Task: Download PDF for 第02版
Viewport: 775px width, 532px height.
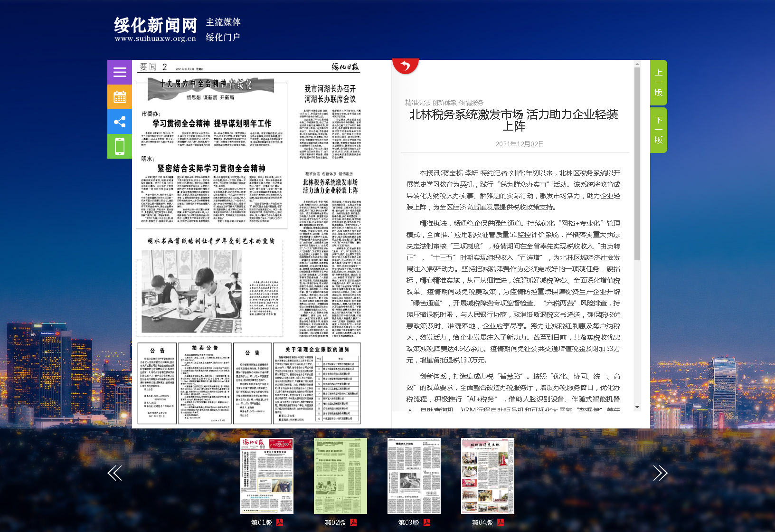Action: (353, 522)
